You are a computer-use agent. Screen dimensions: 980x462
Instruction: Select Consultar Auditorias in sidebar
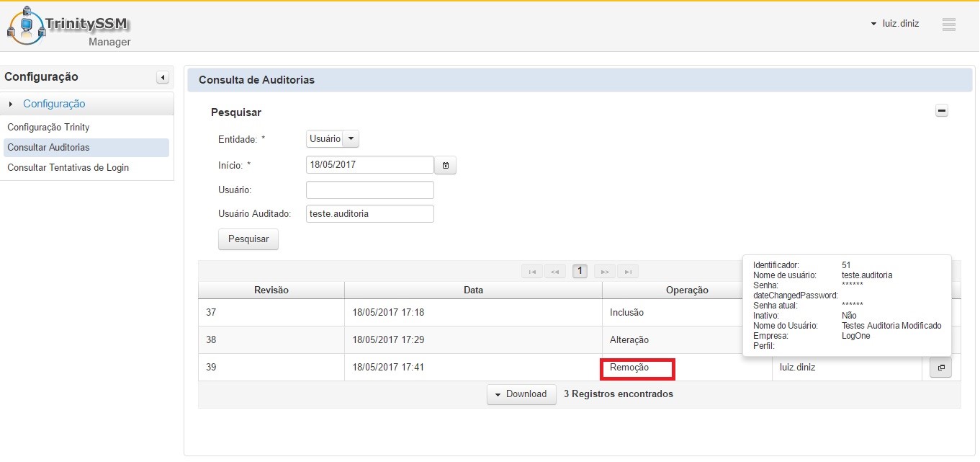pos(48,148)
